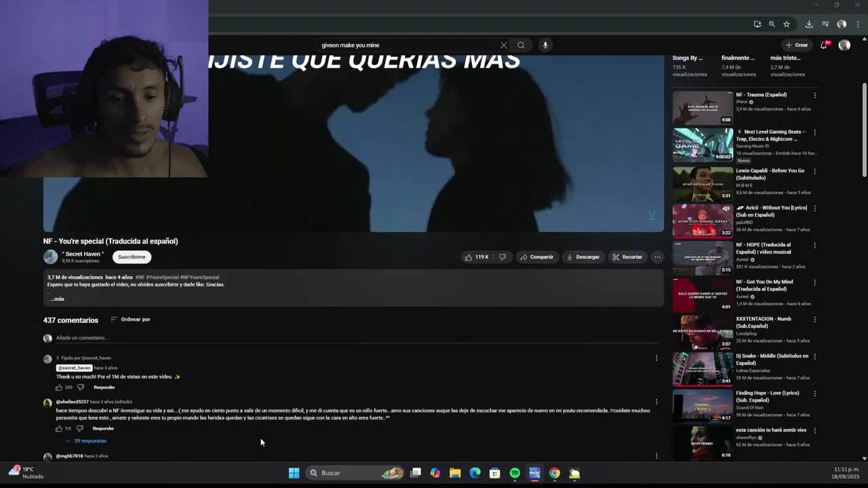The height and width of the screenshot is (488, 868).
Task: Open Lewis Capaldi - Before You Go thumbnail
Action: (x=703, y=183)
